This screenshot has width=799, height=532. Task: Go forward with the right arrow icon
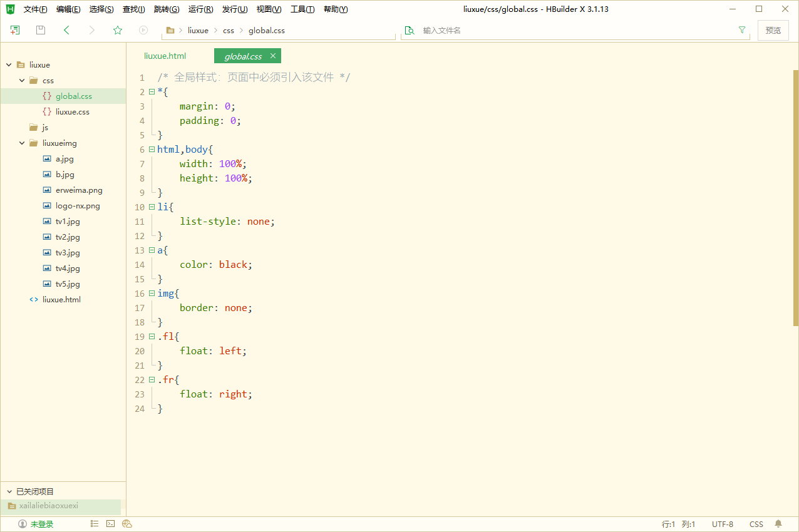[x=92, y=30]
